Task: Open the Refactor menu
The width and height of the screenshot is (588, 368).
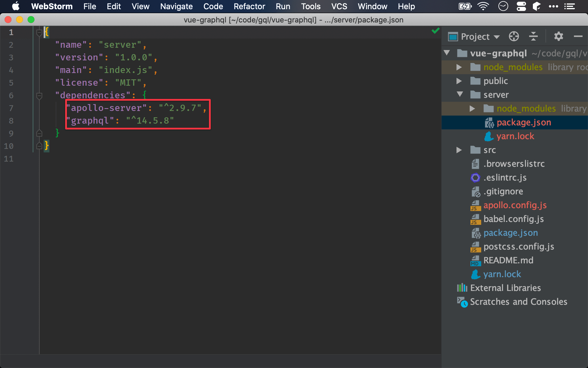Action: pos(249,6)
